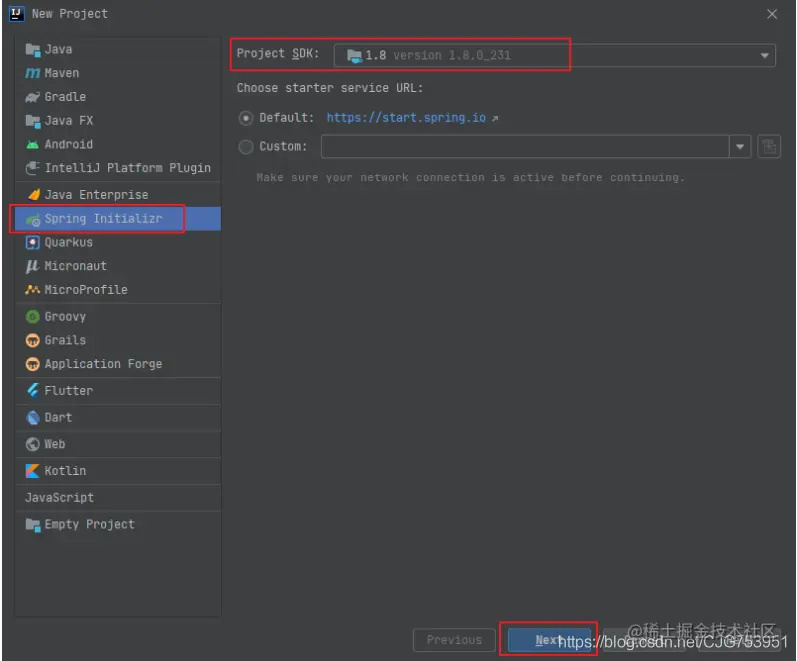Select the 'Application Forge' list row
The width and height of the screenshot is (797, 661).
[118, 364]
